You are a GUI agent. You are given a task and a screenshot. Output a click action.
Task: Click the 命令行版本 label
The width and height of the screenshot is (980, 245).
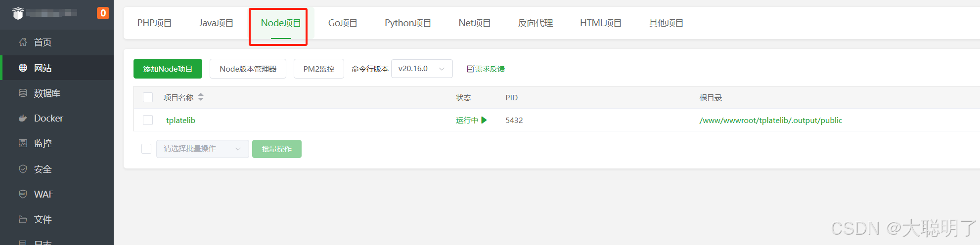[370, 69]
